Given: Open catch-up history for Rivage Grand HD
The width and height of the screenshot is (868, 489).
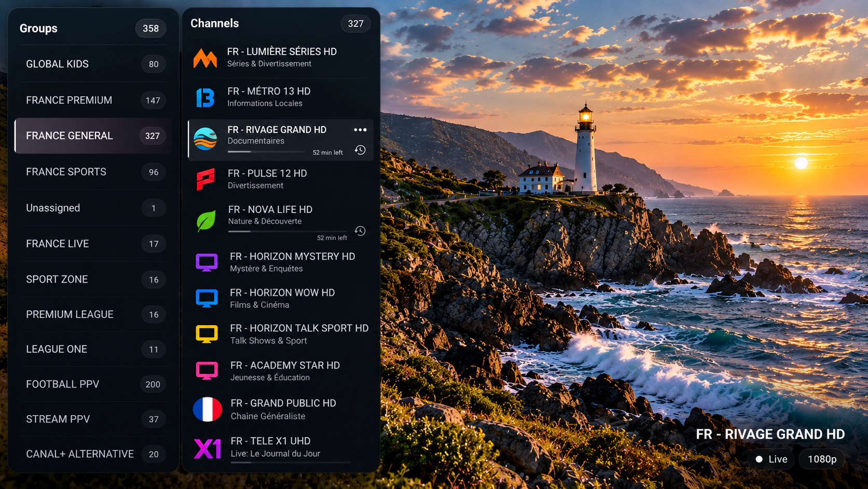Looking at the screenshot, I should coord(360,150).
